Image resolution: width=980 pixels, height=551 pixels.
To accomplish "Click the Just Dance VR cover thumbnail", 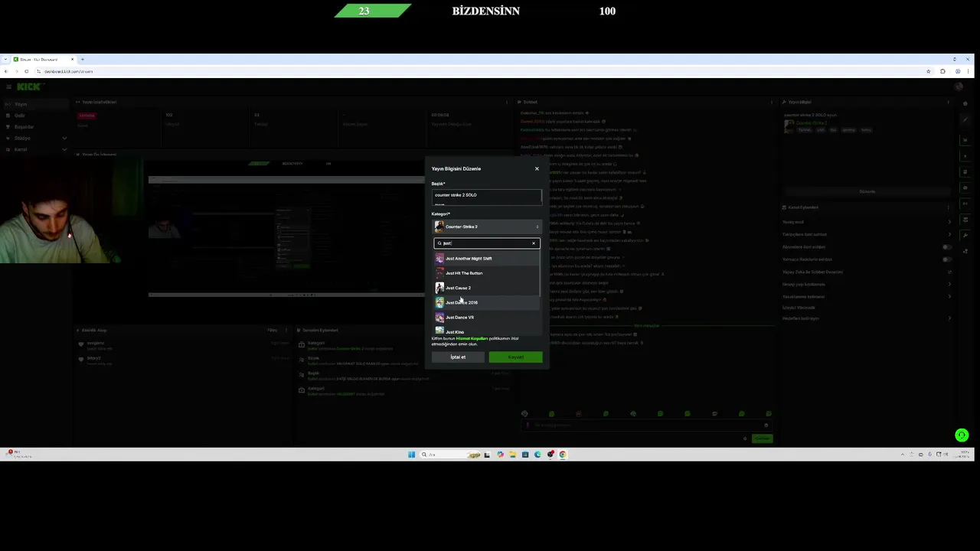I will tap(439, 318).
